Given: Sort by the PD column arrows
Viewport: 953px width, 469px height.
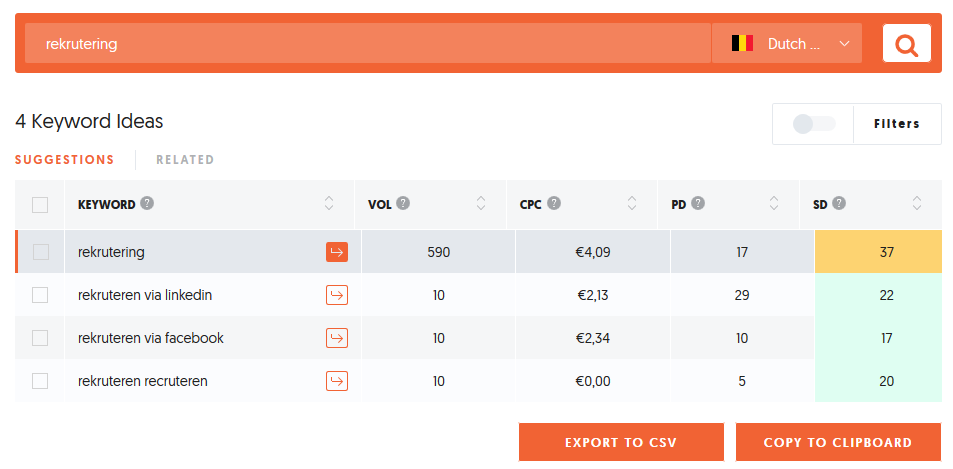Looking at the screenshot, I should (x=774, y=204).
